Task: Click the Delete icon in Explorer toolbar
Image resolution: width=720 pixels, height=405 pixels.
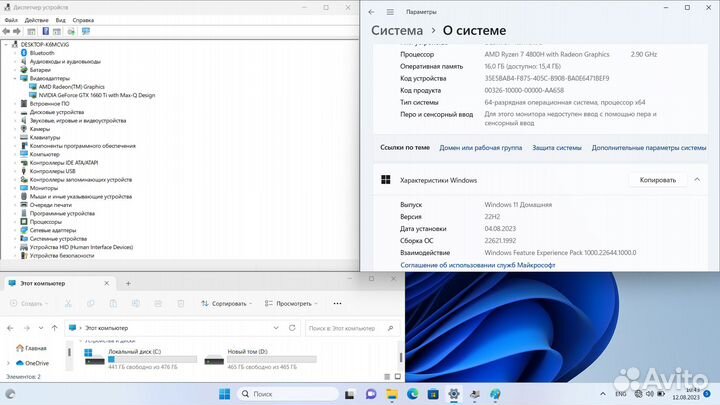Action: click(x=180, y=304)
